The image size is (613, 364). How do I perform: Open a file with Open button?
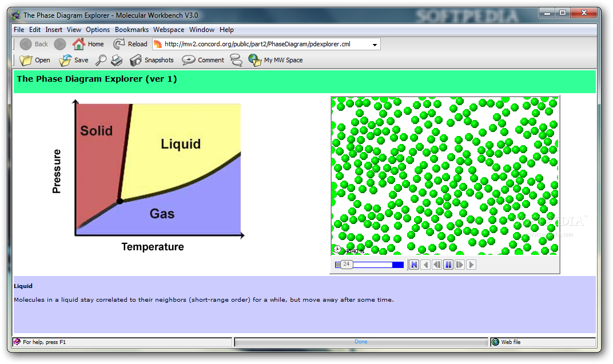tap(35, 60)
